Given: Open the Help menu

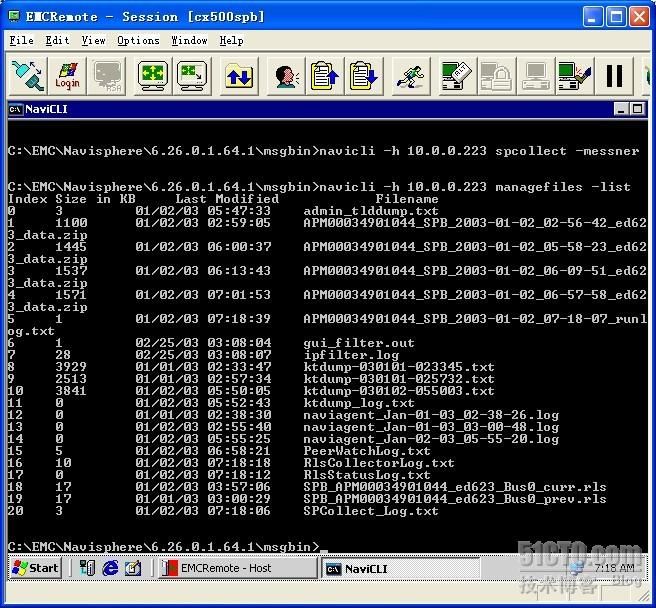Looking at the screenshot, I should tap(231, 41).
